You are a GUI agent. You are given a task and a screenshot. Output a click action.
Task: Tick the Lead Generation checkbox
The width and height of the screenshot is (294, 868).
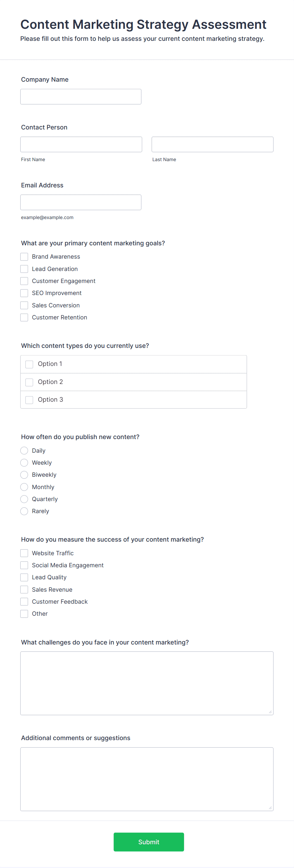(x=24, y=269)
